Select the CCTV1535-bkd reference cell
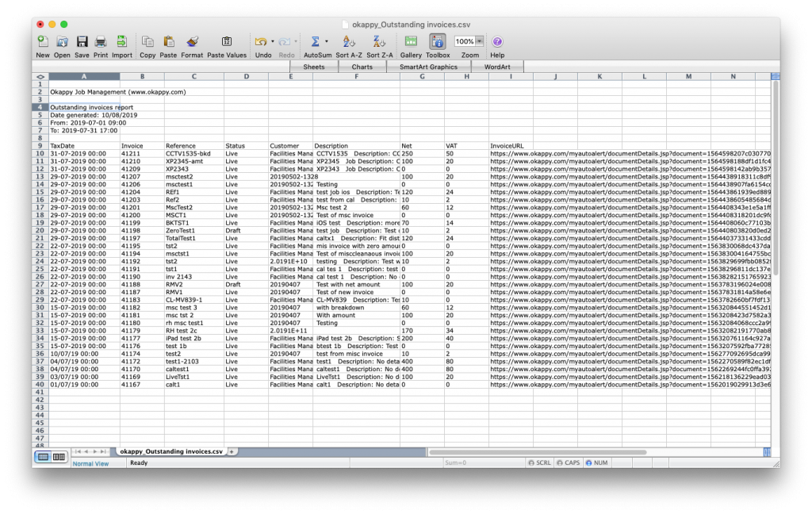The image size is (812, 514). (x=194, y=154)
